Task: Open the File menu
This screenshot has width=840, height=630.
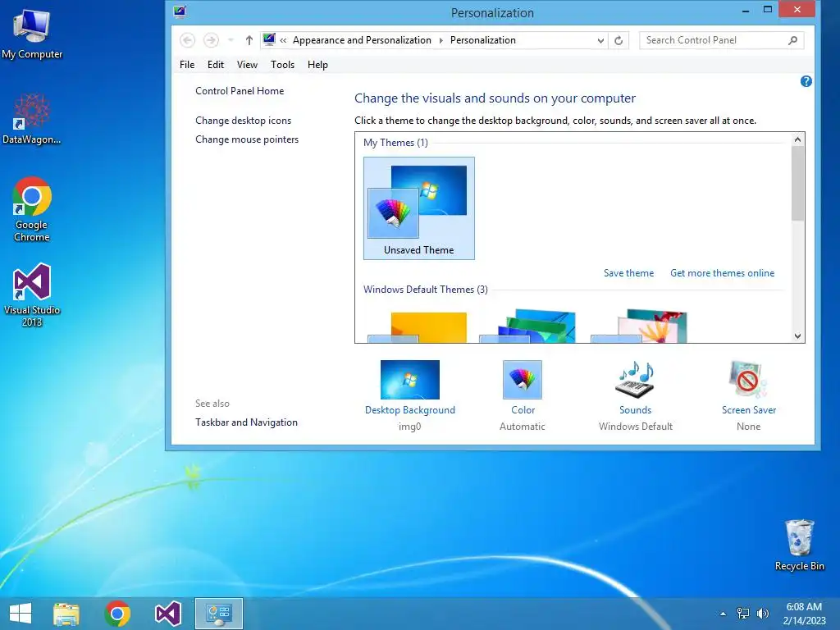Action: click(x=187, y=65)
